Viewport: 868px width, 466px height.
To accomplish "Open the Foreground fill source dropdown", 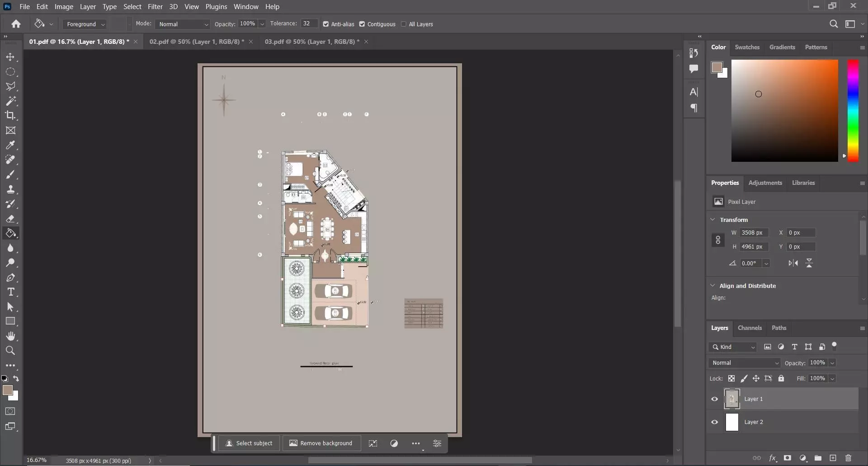I will (x=85, y=24).
